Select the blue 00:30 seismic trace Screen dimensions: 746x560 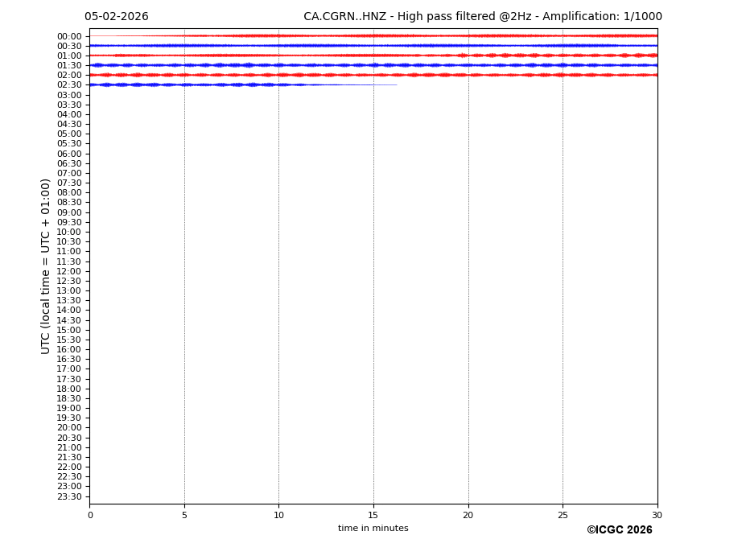tap(373, 46)
